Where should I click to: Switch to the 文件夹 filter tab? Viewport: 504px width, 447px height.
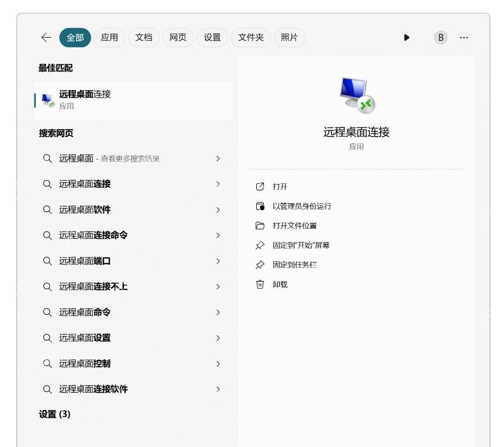250,38
